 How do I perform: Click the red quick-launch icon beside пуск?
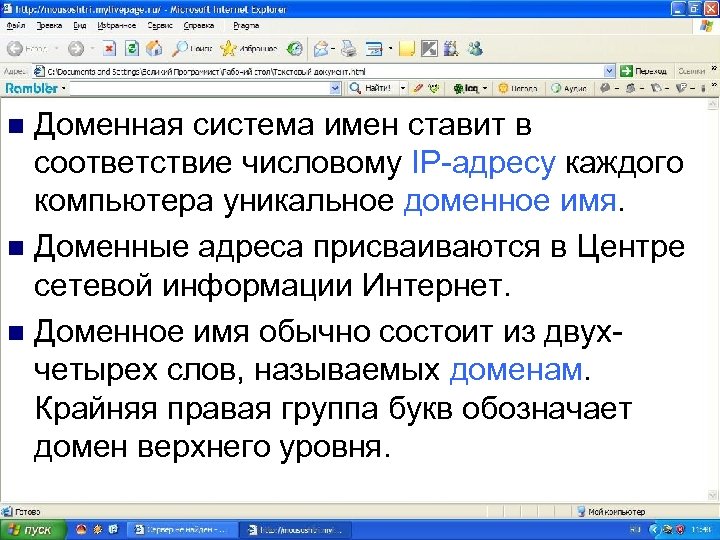pyautogui.click(x=81, y=529)
